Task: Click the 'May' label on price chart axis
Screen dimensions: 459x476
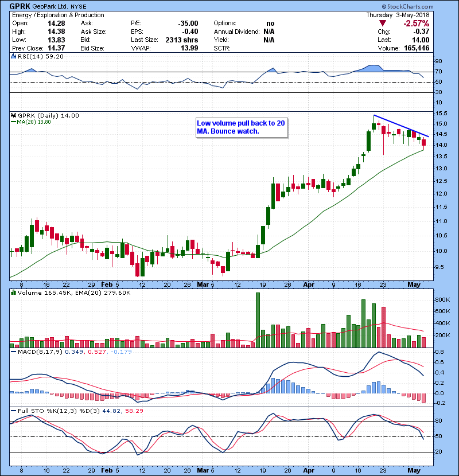Action: (414, 285)
